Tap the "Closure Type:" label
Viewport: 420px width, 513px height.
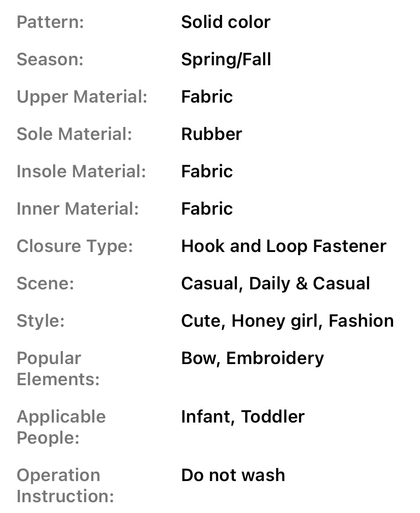point(75,246)
